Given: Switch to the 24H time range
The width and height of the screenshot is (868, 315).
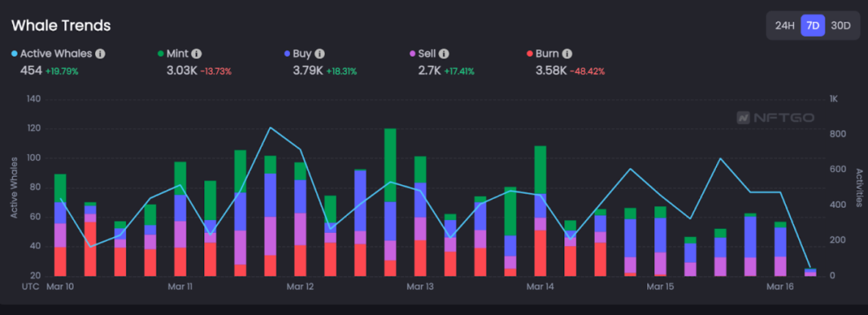Looking at the screenshot, I should [785, 26].
